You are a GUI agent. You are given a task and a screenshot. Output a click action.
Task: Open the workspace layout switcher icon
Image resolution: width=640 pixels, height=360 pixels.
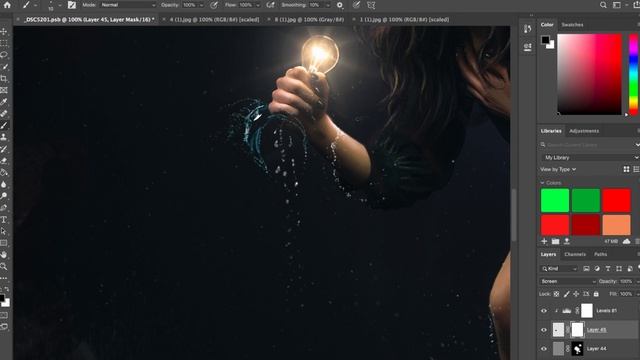617,5
